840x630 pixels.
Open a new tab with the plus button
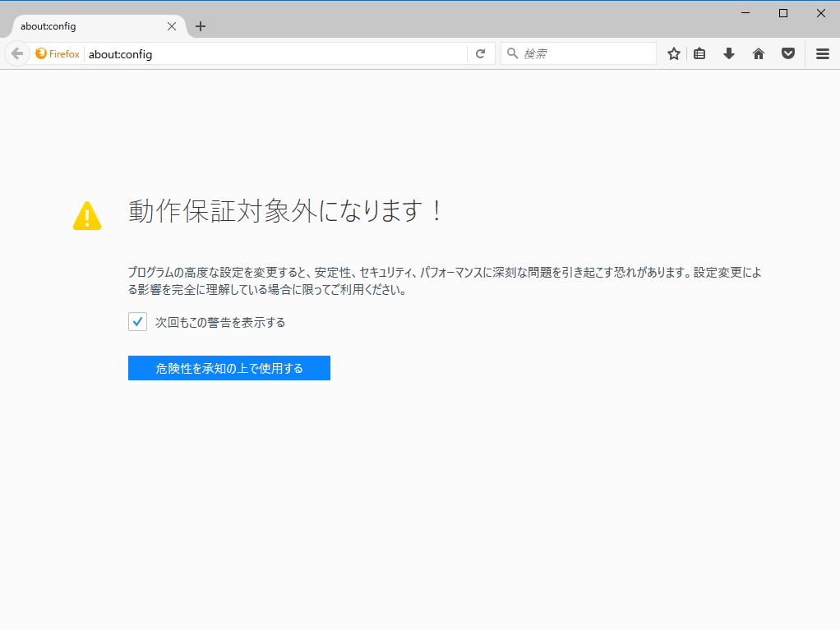200,25
